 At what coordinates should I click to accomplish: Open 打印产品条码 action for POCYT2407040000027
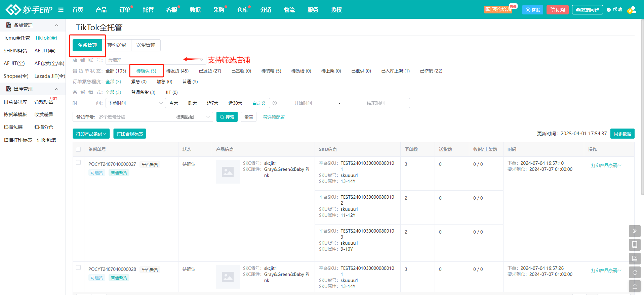[606, 165]
